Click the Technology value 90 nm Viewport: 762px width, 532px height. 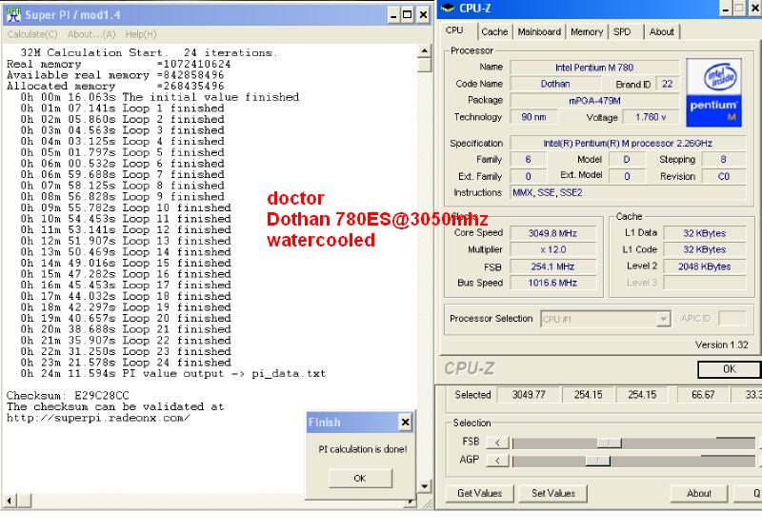coord(533,117)
